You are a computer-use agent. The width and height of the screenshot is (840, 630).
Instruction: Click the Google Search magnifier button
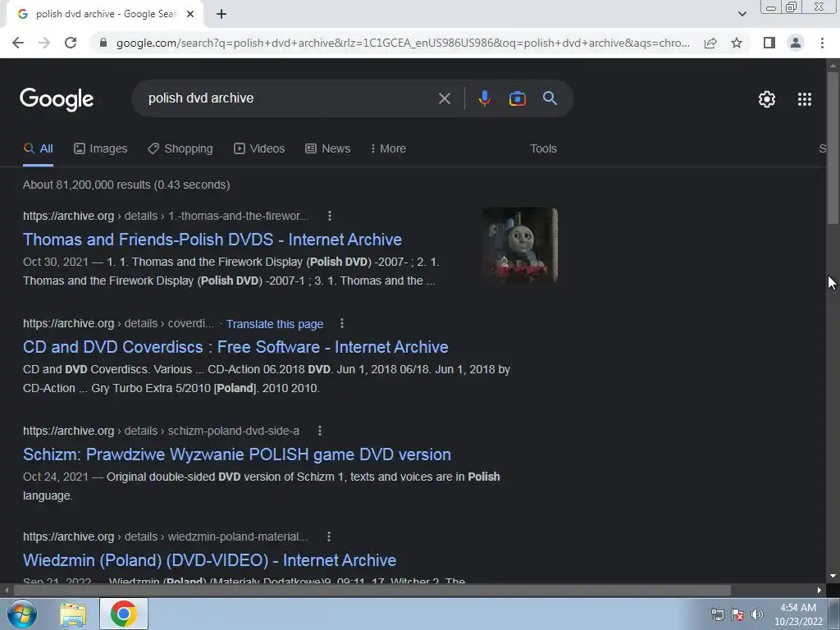[x=550, y=98]
